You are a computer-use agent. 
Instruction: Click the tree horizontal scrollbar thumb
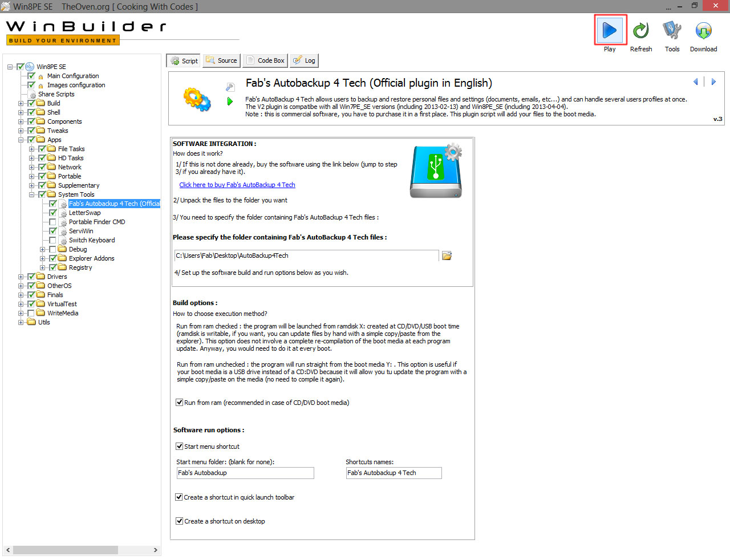pos(66,550)
